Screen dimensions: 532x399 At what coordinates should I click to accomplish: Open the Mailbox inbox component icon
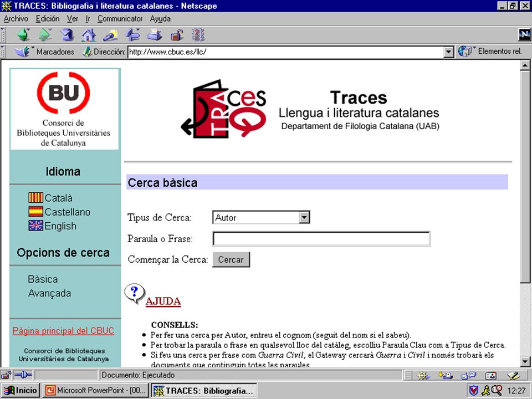tap(445, 375)
